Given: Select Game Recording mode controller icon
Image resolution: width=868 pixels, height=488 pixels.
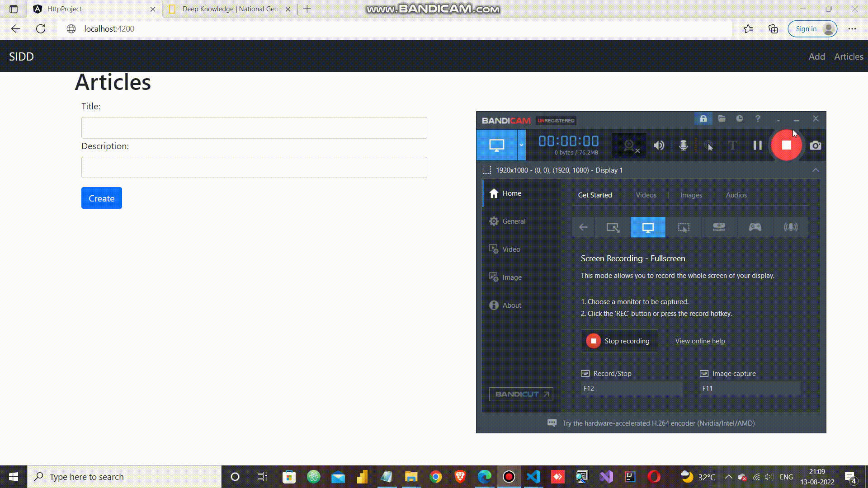Looking at the screenshot, I should [755, 227].
